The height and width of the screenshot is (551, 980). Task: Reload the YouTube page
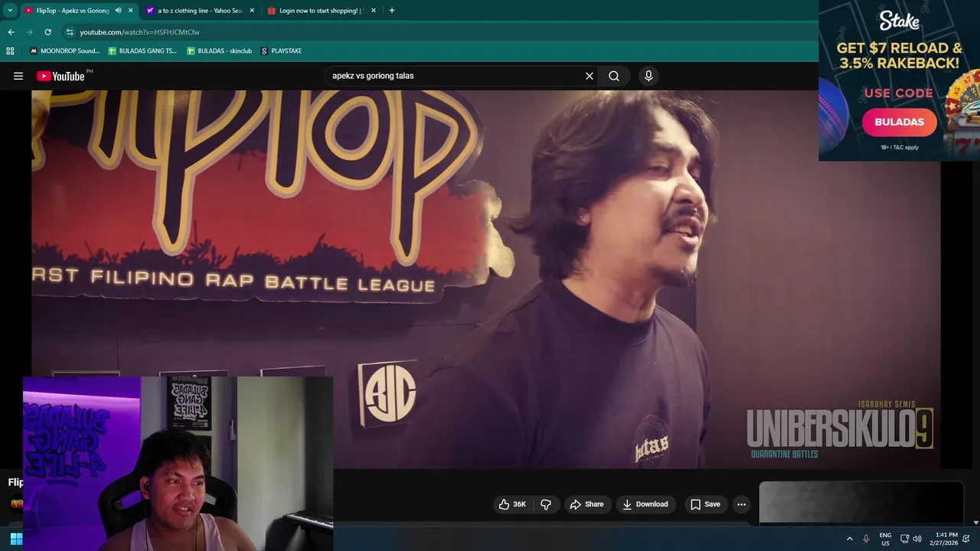pyautogui.click(x=47, y=32)
